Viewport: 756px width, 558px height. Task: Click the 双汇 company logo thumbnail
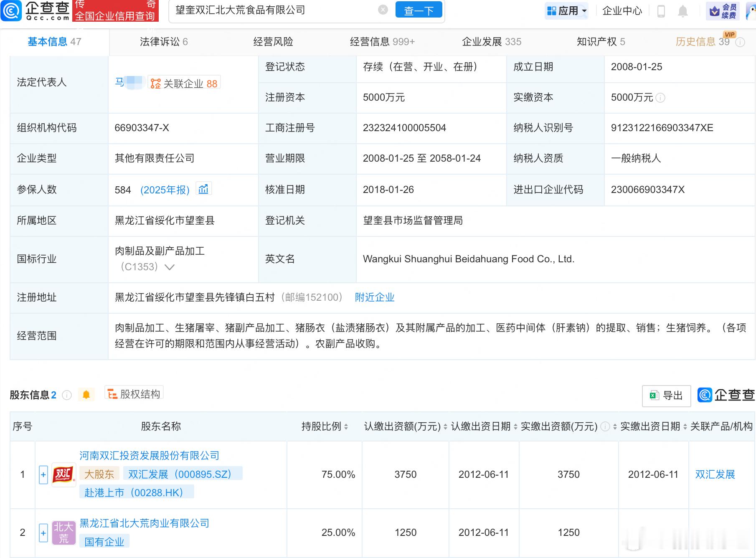(63, 474)
